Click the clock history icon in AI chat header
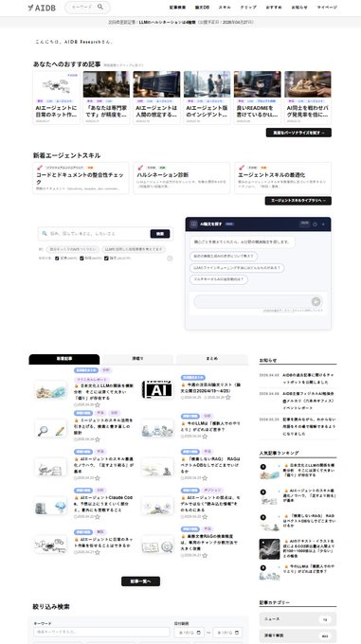 pyautogui.click(x=315, y=224)
